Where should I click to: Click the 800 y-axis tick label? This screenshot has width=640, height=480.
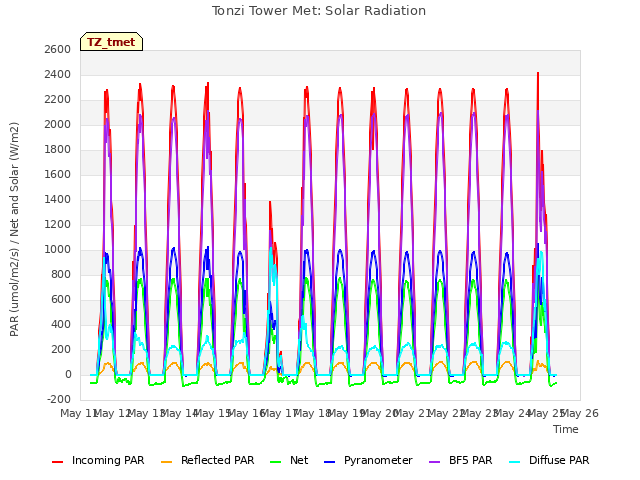61,274
